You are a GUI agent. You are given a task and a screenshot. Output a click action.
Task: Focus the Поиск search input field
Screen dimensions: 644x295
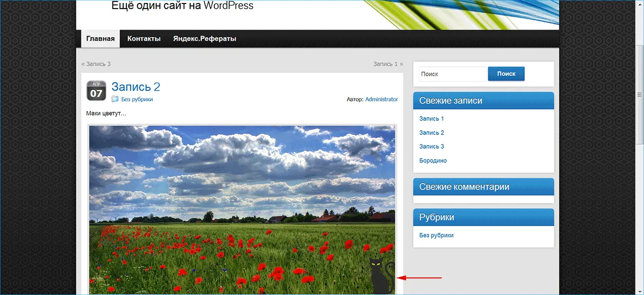pyautogui.click(x=452, y=74)
